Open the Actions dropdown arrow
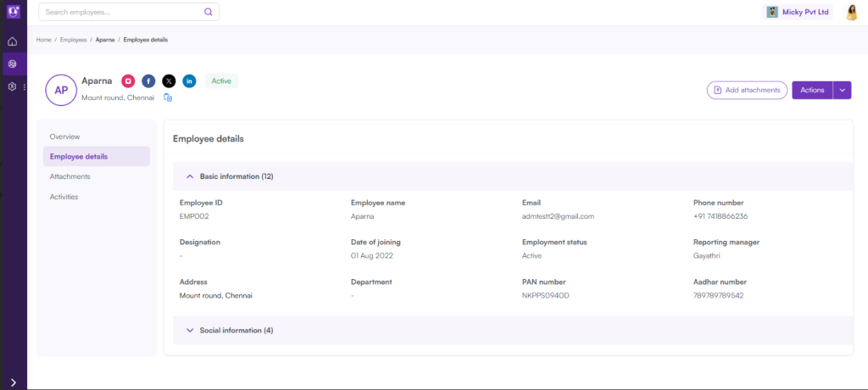This screenshot has height=390, width=868. tap(842, 91)
